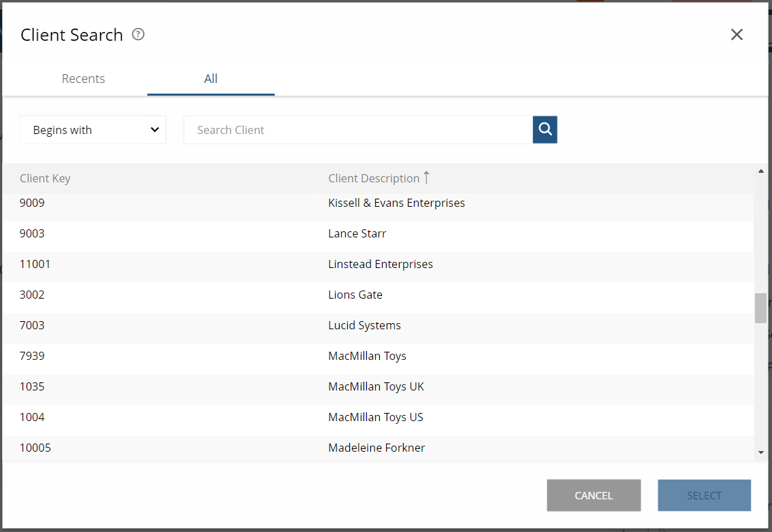Select the Lucid Systems row
The width and height of the screenshot is (772, 532).
pyautogui.click(x=364, y=325)
